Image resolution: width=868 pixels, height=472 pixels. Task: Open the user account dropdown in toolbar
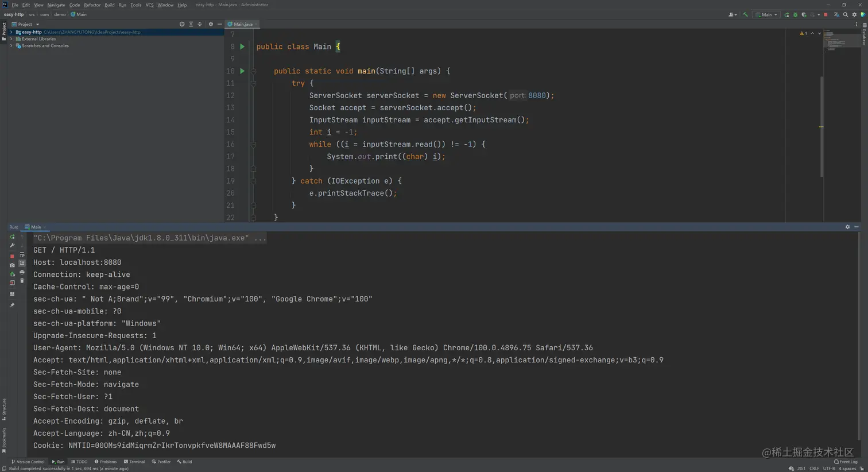click(733, 15)
